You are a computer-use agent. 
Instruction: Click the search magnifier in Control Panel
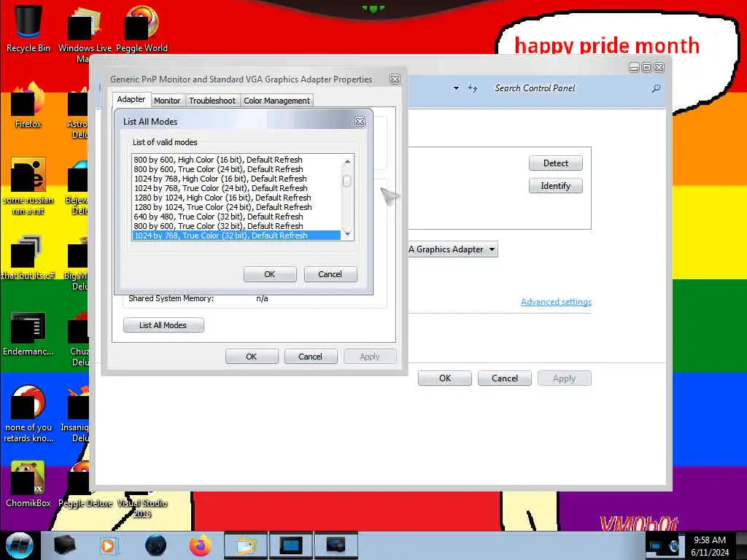[x=656, y=88]
